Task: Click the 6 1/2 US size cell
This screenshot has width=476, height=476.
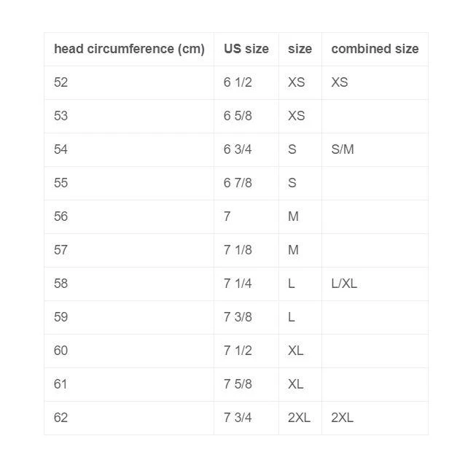Action: (x=238, y=82)
